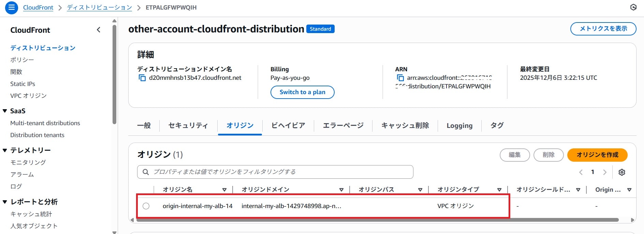Open ディストリビューション breadcrumb link

pyautogui.click(x=99, y=8)
